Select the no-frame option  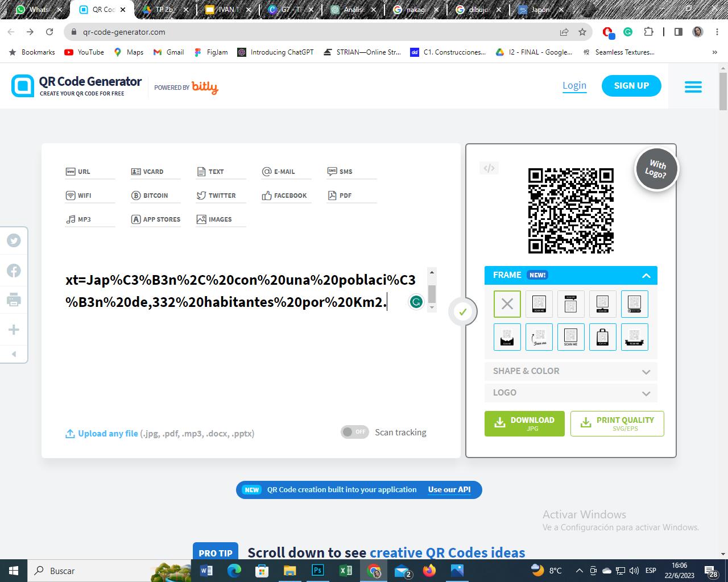tap(507, 304)
